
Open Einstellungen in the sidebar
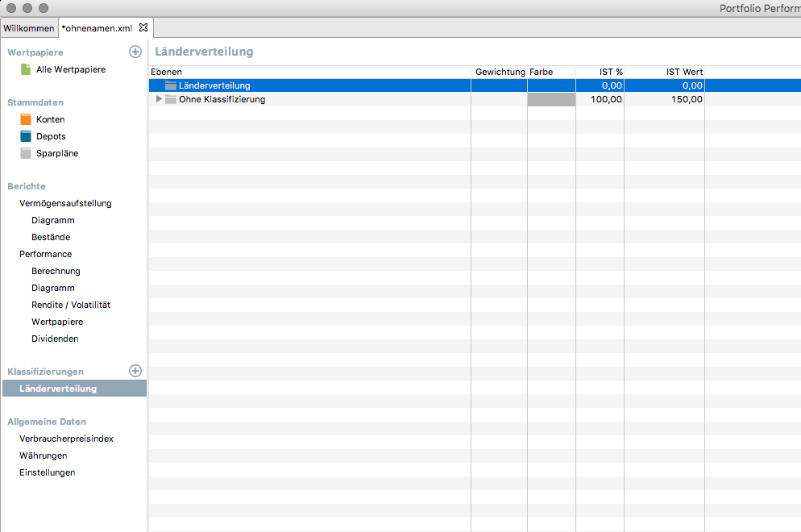(48, 472)
